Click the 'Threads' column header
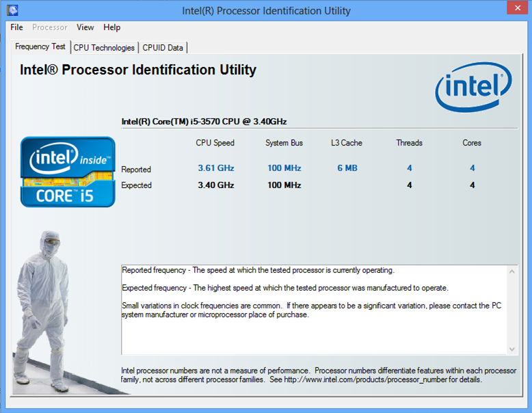532x413 pixels. point(409,143)
